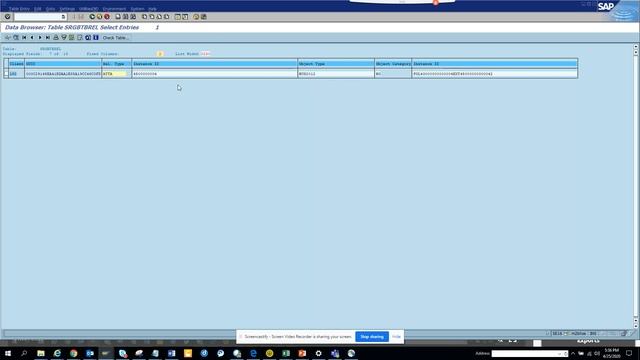Click the Object Category column header
Image resolution: width=640 pixels, height=360 pixels.
393,64
